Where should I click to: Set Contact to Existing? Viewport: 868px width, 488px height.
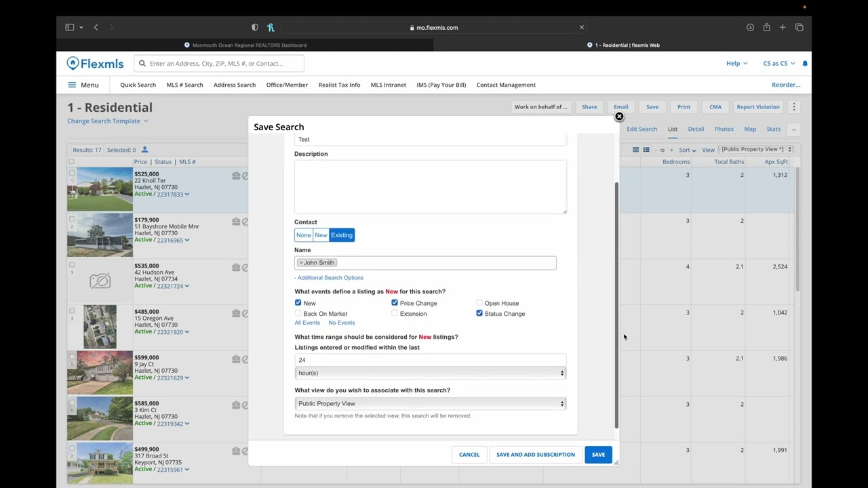click(x=342, y=235)
